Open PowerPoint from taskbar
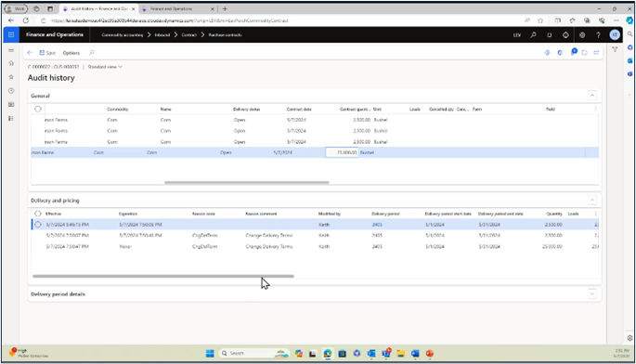The height and width of the screenshot is (364, 636). [430, 354]
